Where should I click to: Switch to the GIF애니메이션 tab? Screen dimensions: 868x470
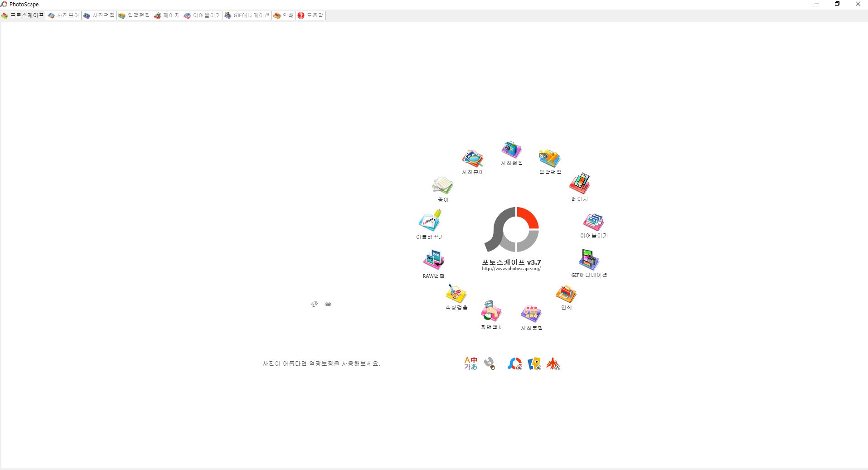click(x=247, y=15)
